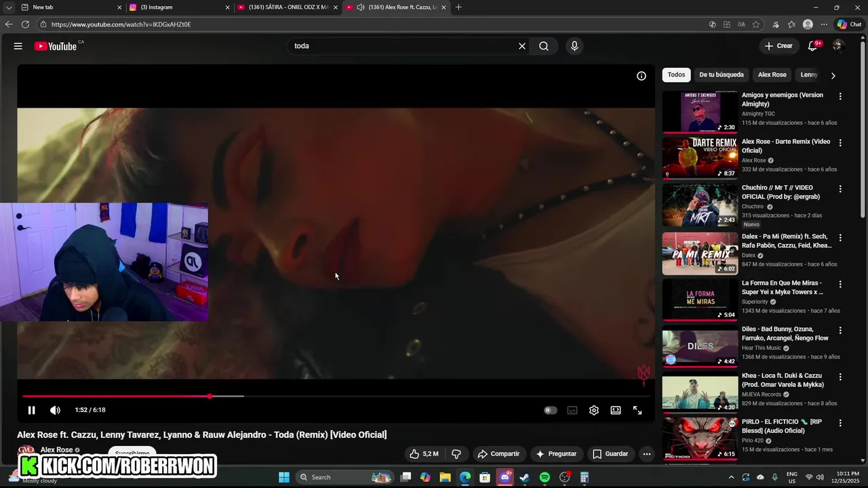This screenshot has width=868, height=488.
Task: Select the Todos filter chip
Action: point(676,75)
